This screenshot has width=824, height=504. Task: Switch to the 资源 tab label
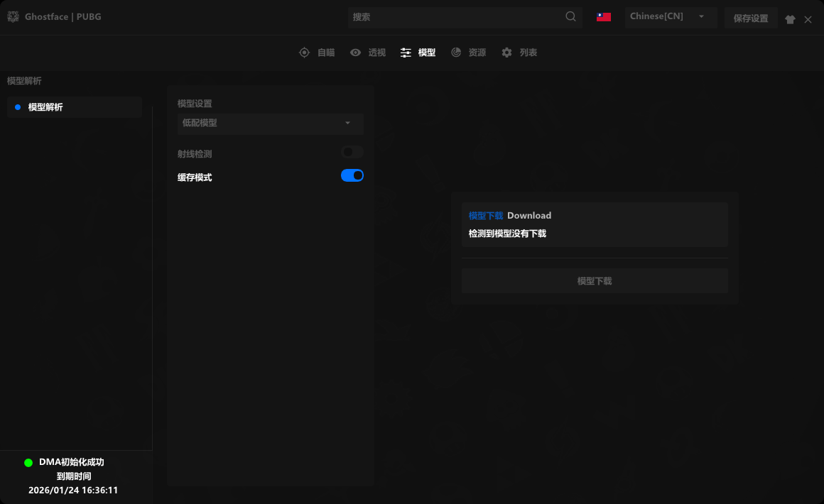pyautogui.click(x=477, y=53)
